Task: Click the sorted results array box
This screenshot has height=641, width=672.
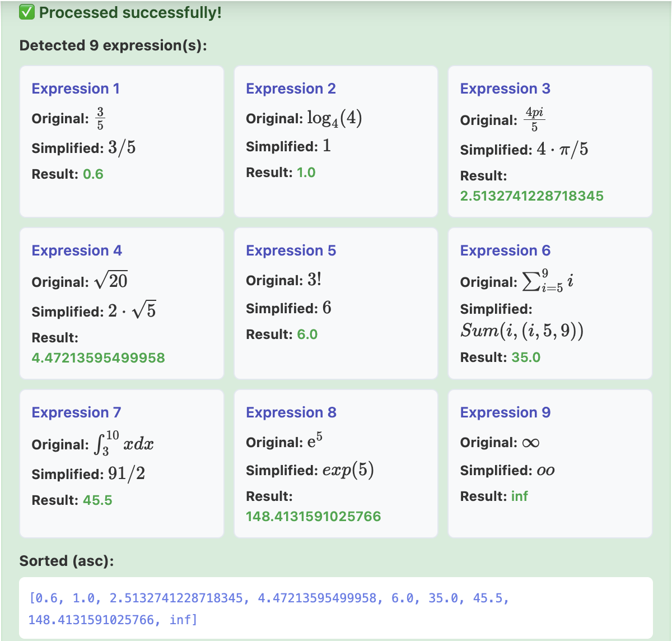Action: 335,609
